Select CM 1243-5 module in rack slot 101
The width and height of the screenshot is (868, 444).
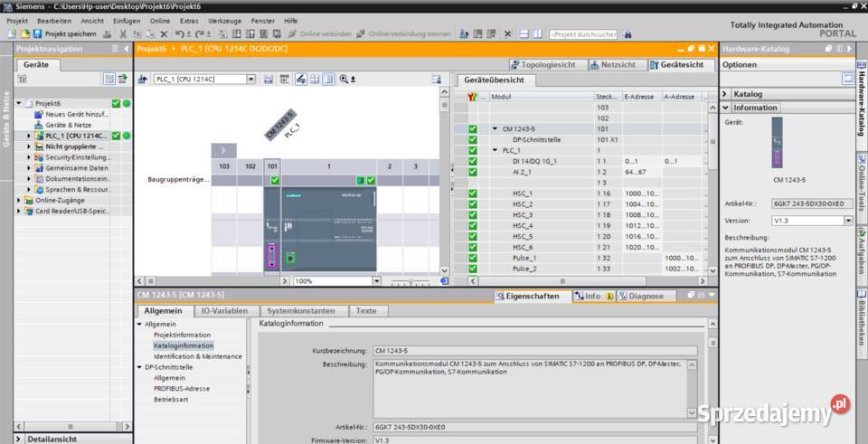(272, 229)
